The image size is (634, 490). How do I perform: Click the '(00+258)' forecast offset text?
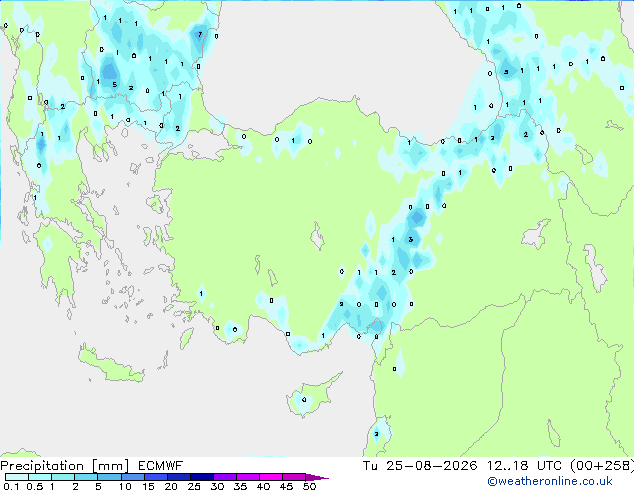click(602, 466)
